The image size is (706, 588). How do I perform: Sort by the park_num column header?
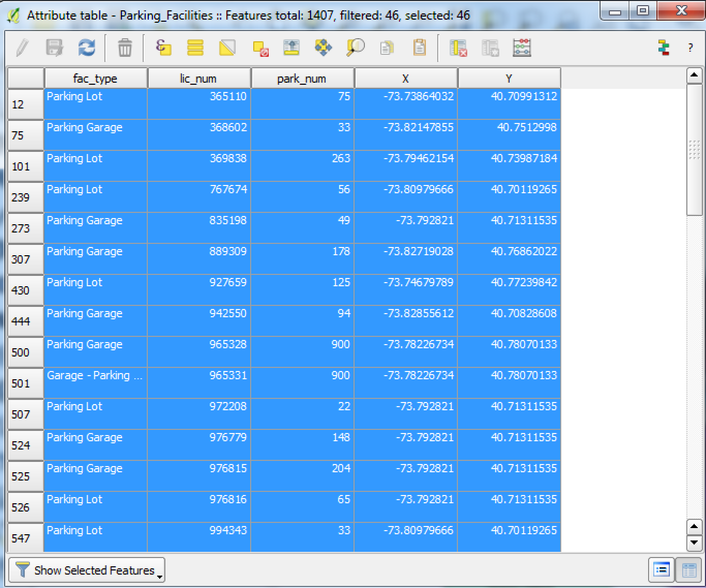302,79
